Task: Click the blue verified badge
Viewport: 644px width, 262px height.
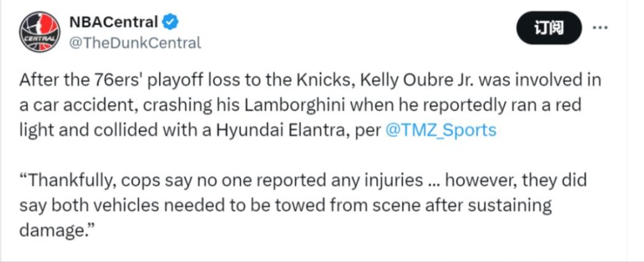Action: tap(170, 23)
